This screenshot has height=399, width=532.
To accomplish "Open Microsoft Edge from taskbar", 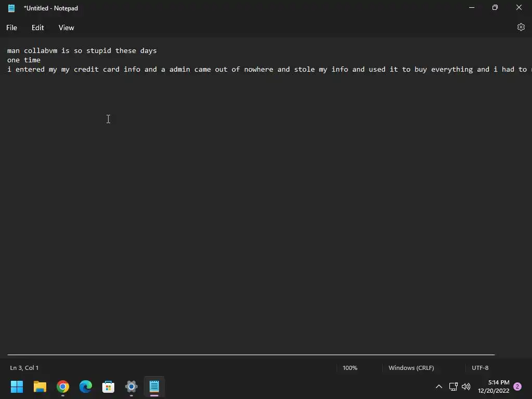I will (x=86, y=387).
